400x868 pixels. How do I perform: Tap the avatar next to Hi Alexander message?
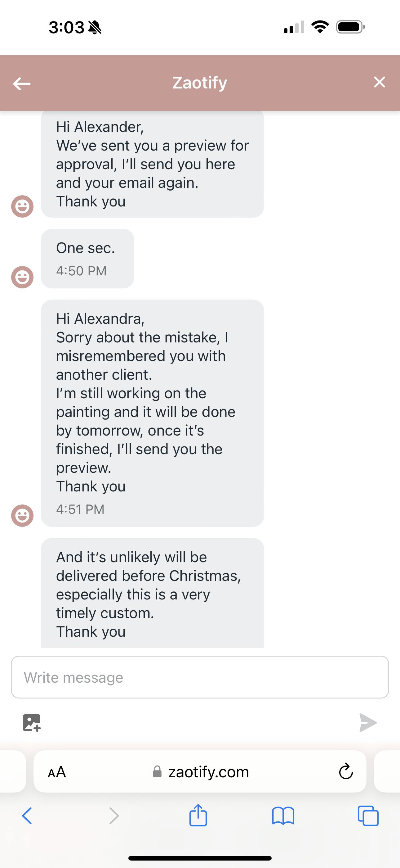pyautogui.click(x=23, y=206)
